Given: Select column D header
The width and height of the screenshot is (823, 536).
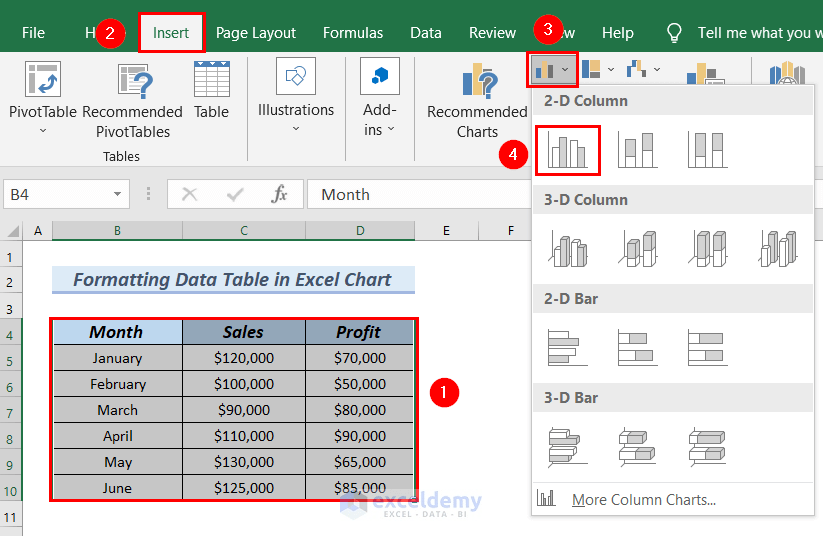Looking at the screenshot, I should tap(360, 230).
